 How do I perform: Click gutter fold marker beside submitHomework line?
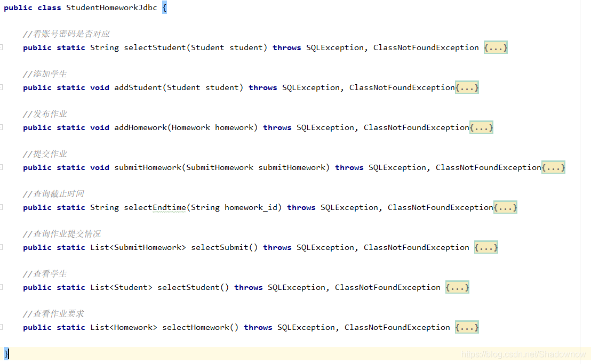tap(1, 167)
